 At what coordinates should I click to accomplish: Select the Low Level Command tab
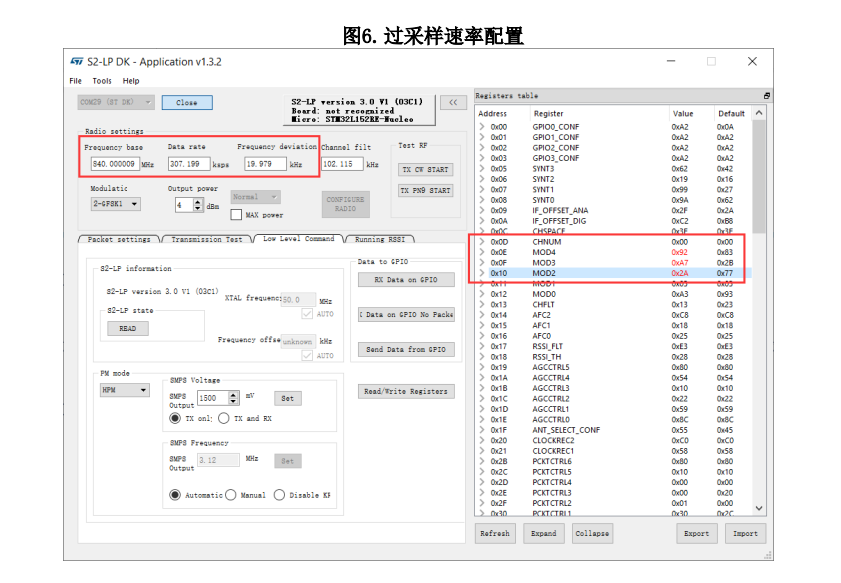(x=298, y=239)
